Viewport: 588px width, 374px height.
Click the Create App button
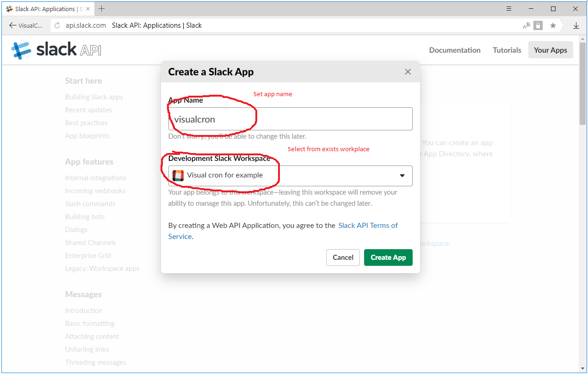[388, 258]
